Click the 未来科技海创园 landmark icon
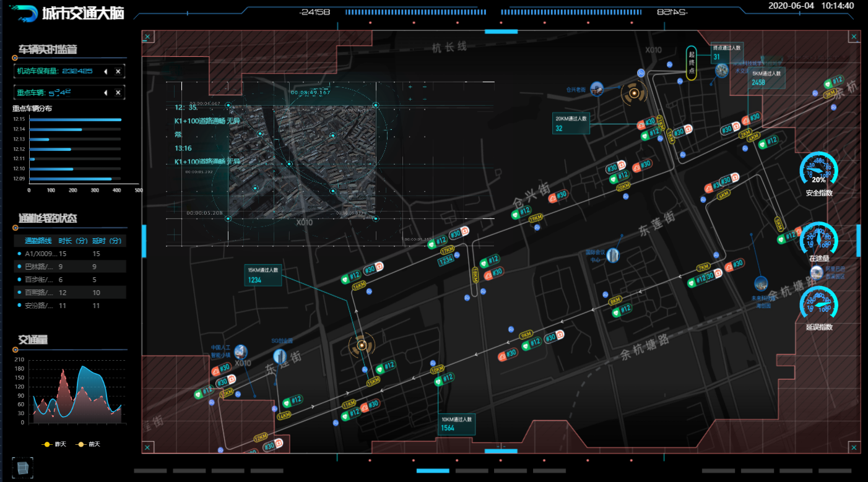This screenshot has width=868, height=482. [761, 284]
